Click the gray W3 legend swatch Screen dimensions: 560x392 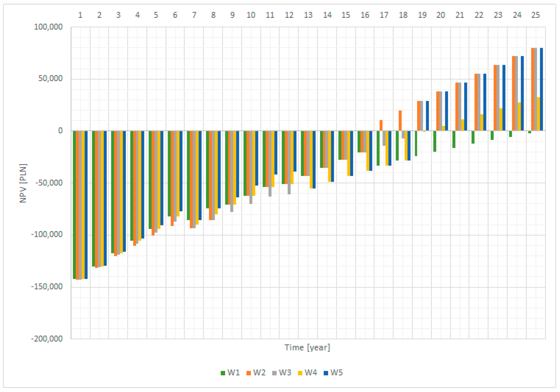pos(274,373)
